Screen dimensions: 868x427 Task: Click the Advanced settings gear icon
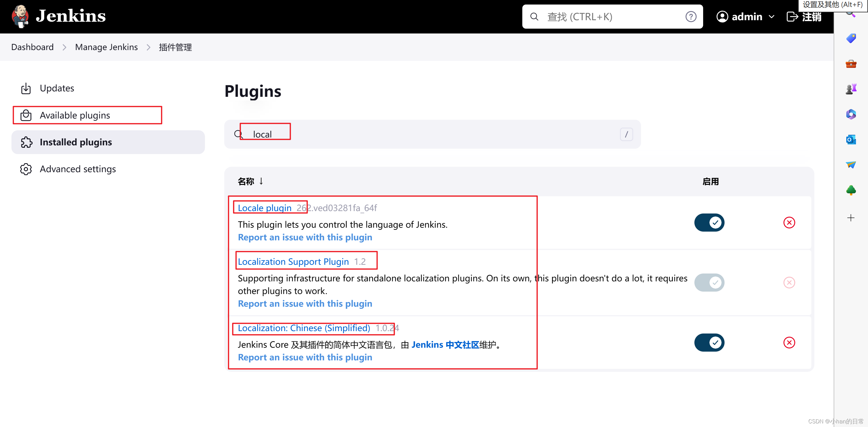pyautogui.click(x=26, y=169)
